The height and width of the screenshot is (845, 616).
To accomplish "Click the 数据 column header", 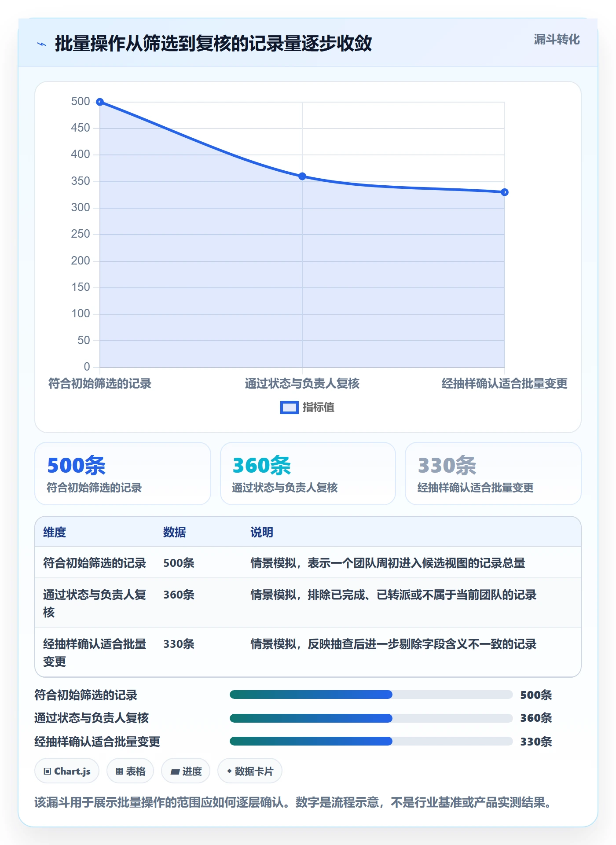I will pyautogui.click(x=175, y=533).
